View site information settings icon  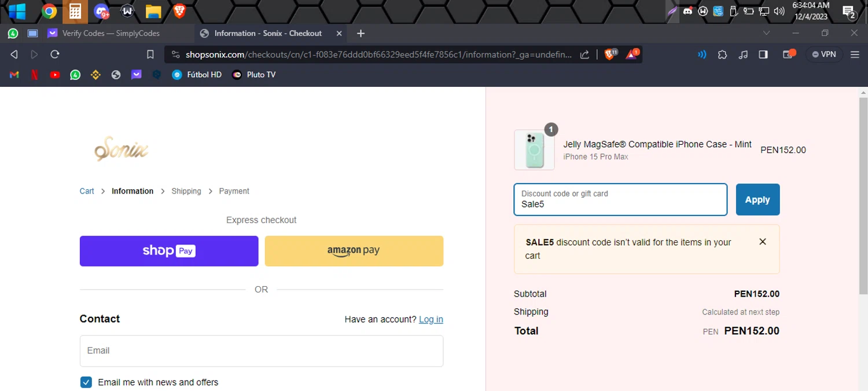[176, 54]
